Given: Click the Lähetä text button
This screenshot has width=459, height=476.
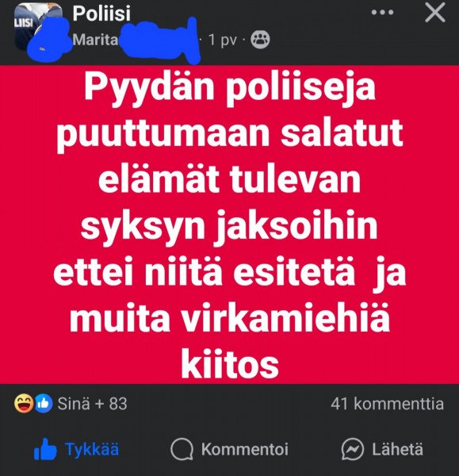Looking at the screenshot, I should [x=397, y=449].
